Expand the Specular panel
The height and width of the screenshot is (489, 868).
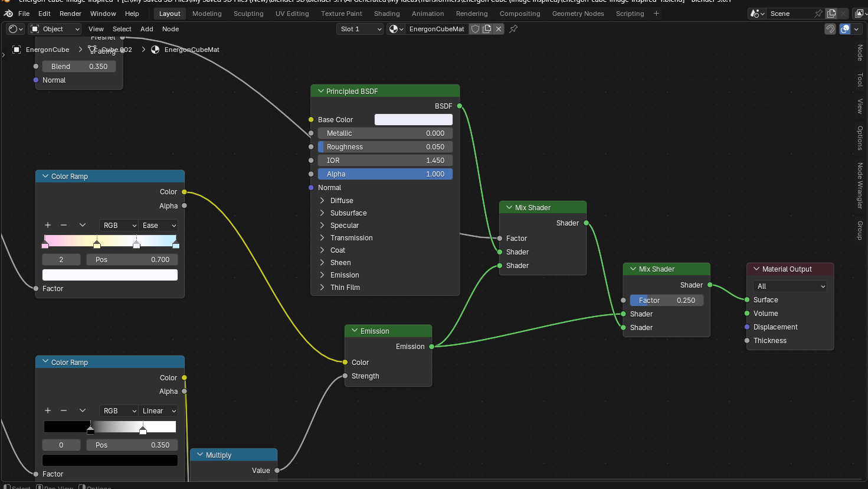click(322, 226)
